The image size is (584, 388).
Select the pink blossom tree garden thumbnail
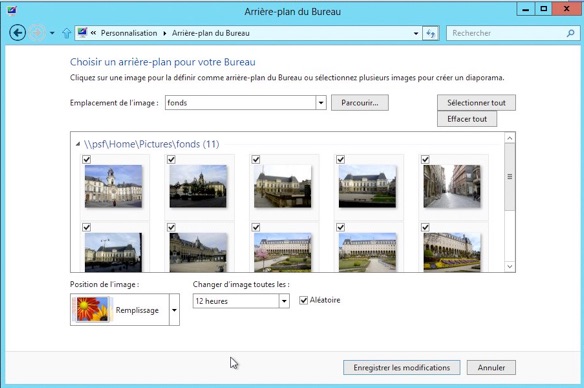tap(283, 252)
